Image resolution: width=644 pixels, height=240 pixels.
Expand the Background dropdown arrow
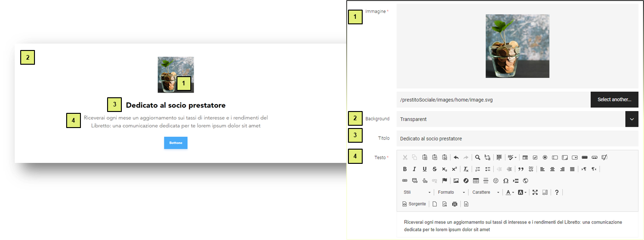[632, 119]
